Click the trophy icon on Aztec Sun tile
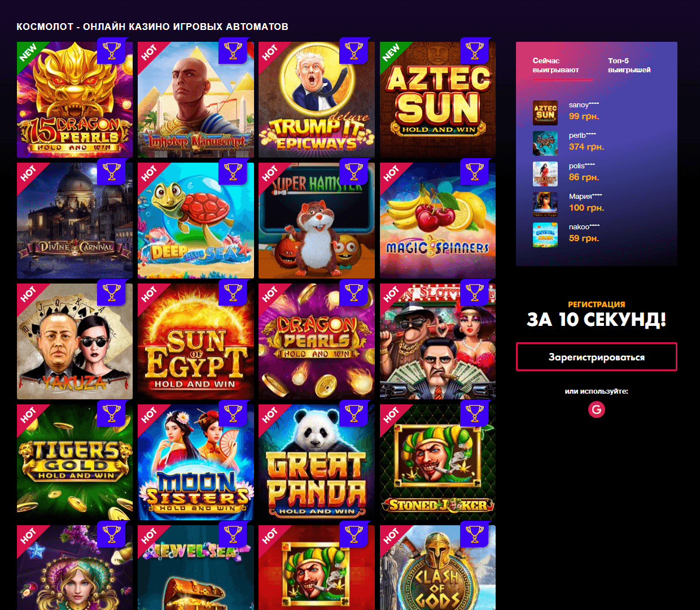Image resolution: width=700 pixels, height=610 pixels. 475,51
